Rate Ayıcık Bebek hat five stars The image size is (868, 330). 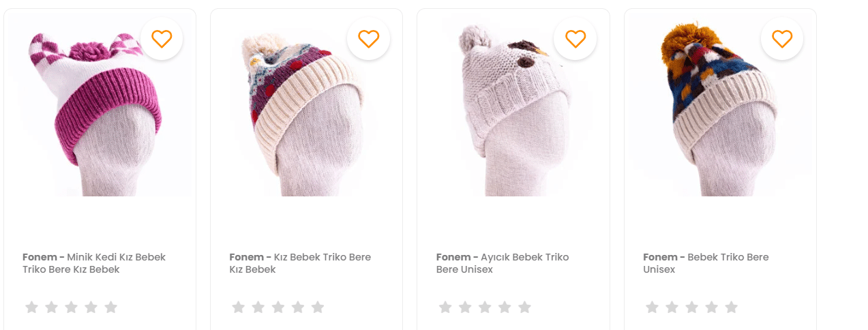pyautogui.click(x=524, y=307)
